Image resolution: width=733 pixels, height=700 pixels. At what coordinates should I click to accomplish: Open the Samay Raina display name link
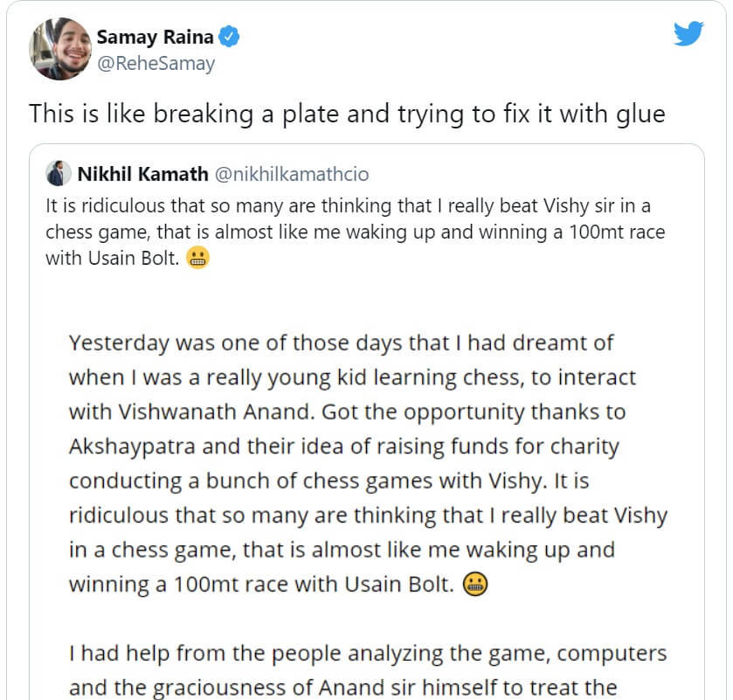click(156, 38)
